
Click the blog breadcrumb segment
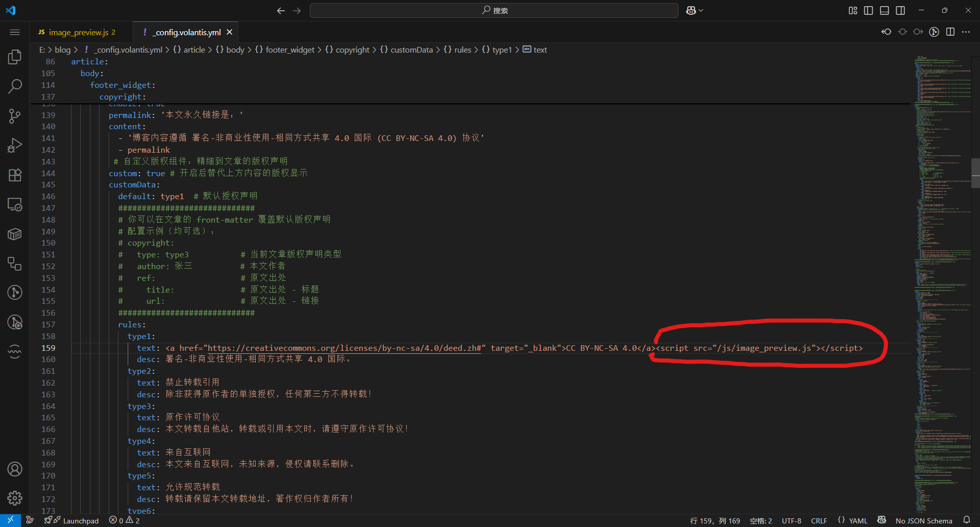point(63,50)
